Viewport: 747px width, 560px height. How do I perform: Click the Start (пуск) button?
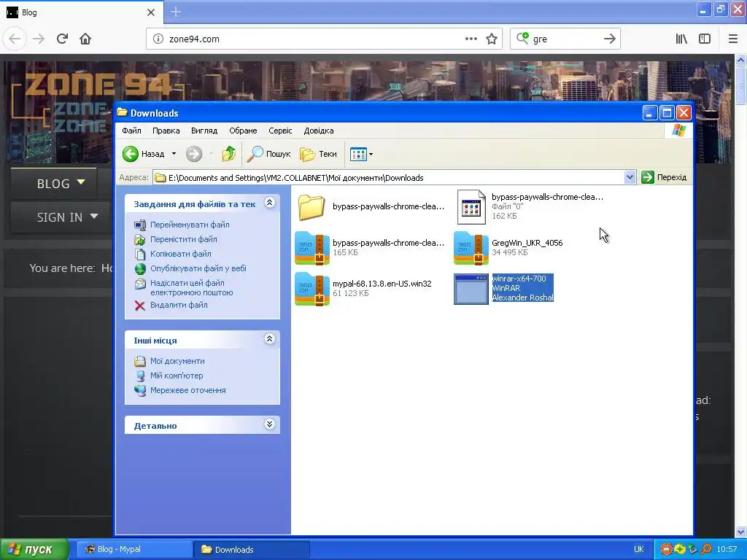[x=34, y=550]
